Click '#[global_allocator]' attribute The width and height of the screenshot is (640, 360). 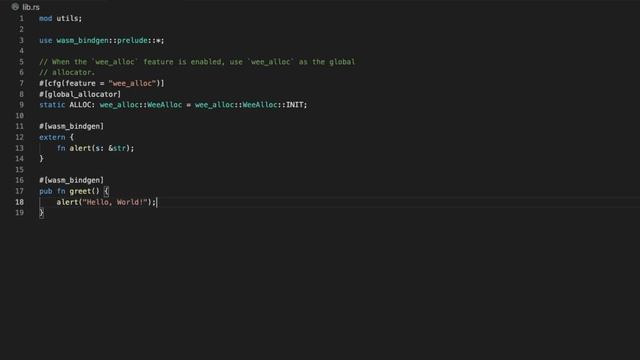[x=80, y=94]
